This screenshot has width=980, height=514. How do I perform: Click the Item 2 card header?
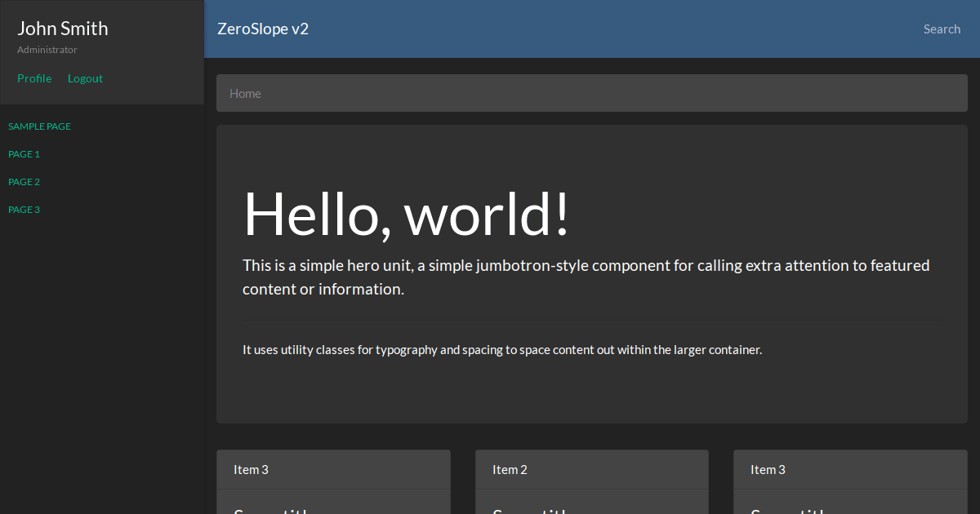point(507,470)
